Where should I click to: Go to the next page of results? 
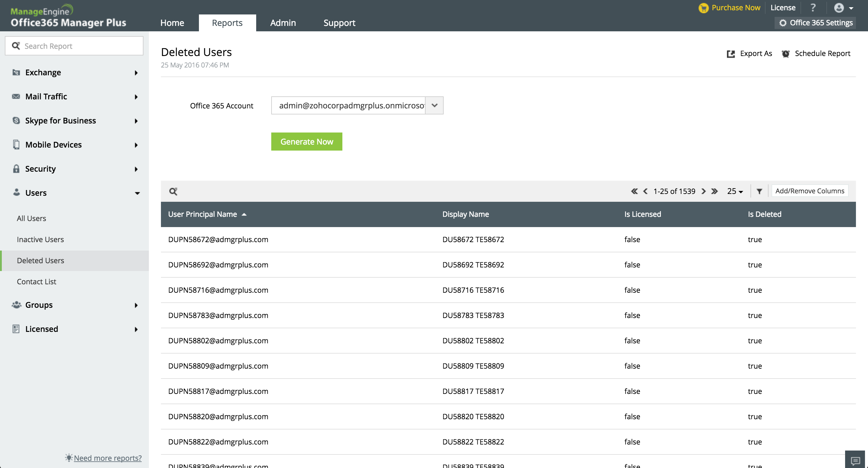[x=703, y=191]
